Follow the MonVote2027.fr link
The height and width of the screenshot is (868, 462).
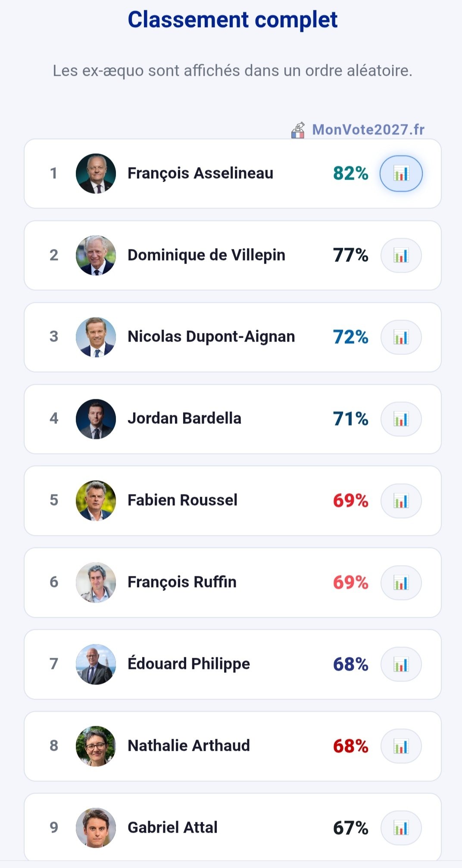pyautogui.click(x=368, y=130)
